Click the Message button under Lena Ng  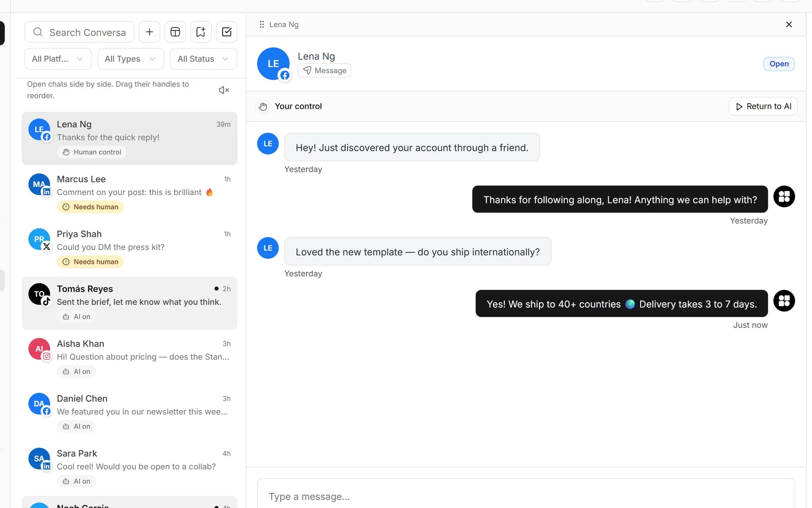click(324, 71)
